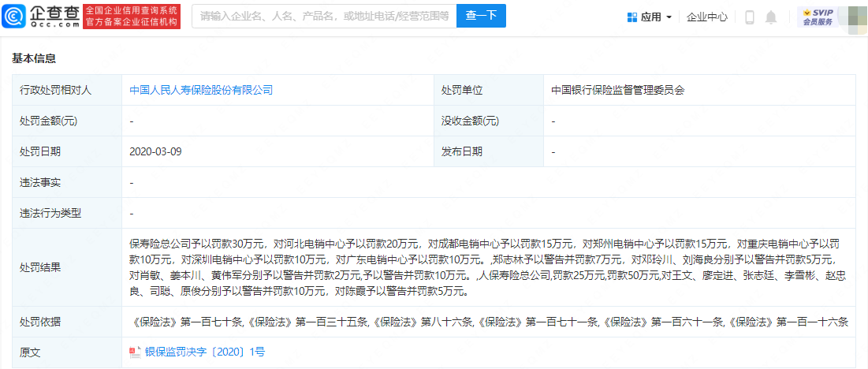Click the 查一下 search button
This screenshot has height=369, width=868.
click(481, 16)
